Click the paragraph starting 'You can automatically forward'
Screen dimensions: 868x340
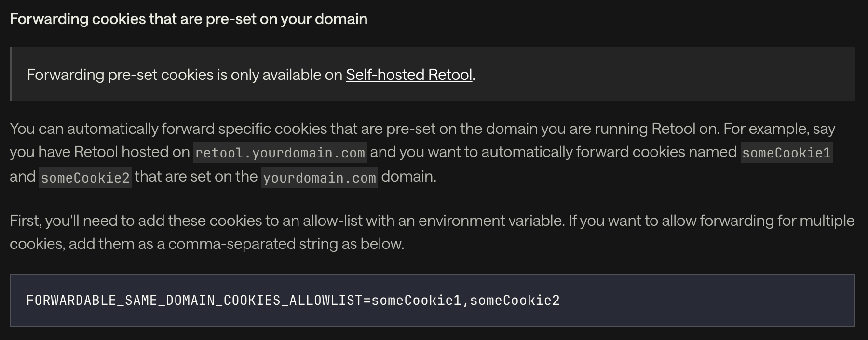point(422,153)
